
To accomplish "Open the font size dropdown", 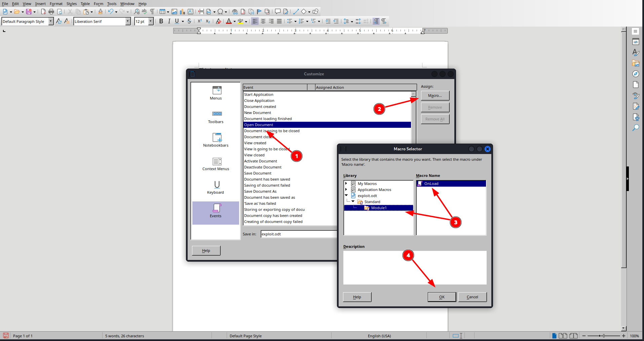I will 151,21.
